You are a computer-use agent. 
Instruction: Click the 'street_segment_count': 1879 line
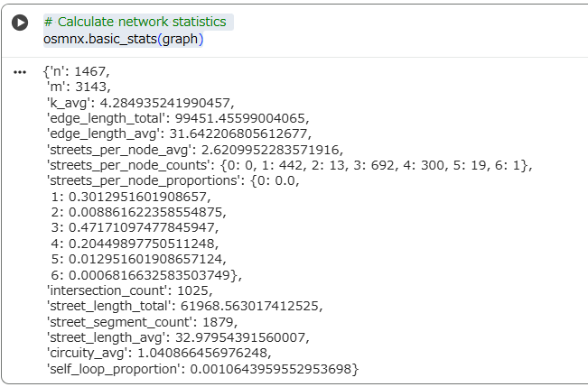pos(142,322)
